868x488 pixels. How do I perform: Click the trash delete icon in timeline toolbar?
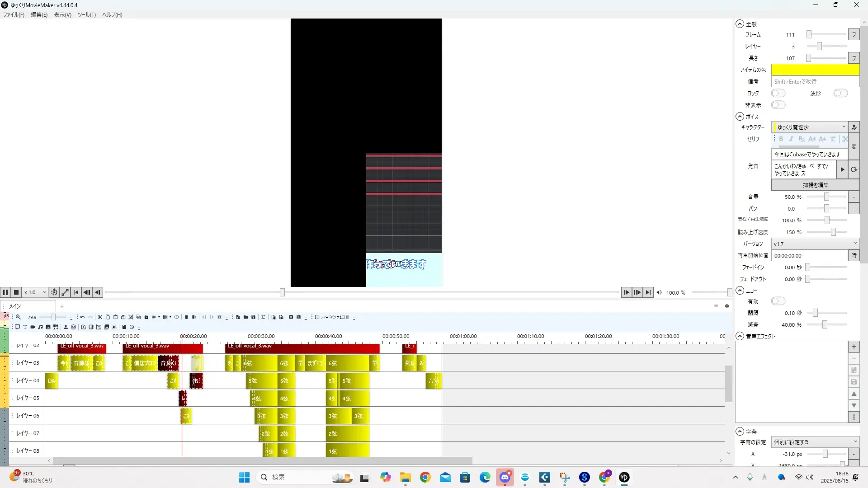click(186, 317)
